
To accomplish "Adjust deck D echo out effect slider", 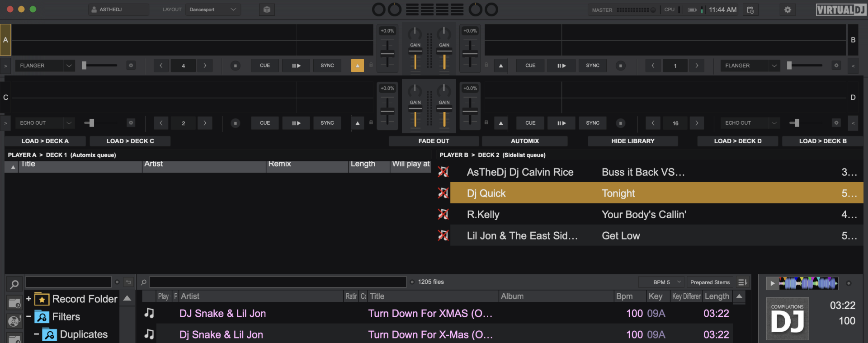I will coord(805,123).
